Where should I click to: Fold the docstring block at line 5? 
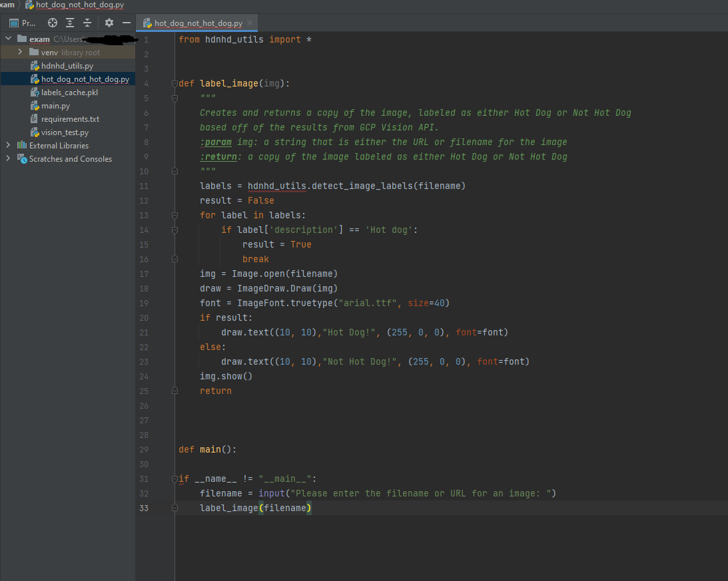[175, 98]
